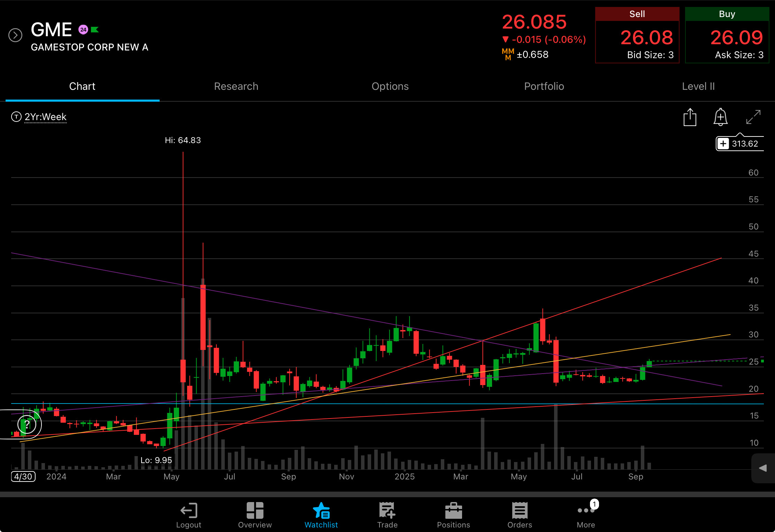
Task: Tap the question mark help circle
Action: click(27, 424)
